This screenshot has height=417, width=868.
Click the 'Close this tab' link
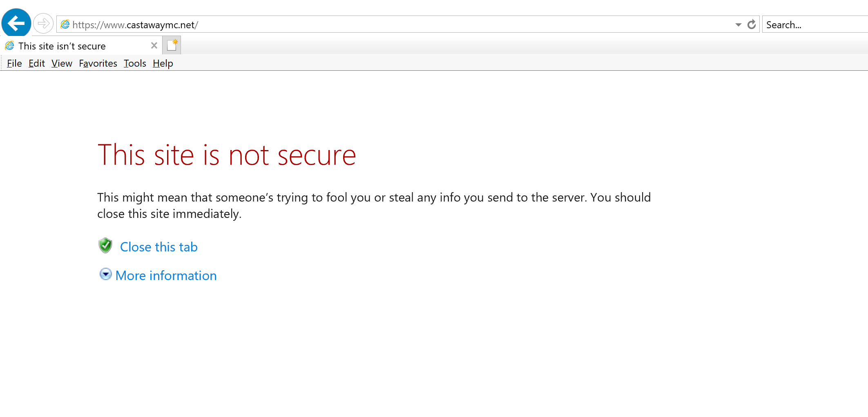(159, 247)
